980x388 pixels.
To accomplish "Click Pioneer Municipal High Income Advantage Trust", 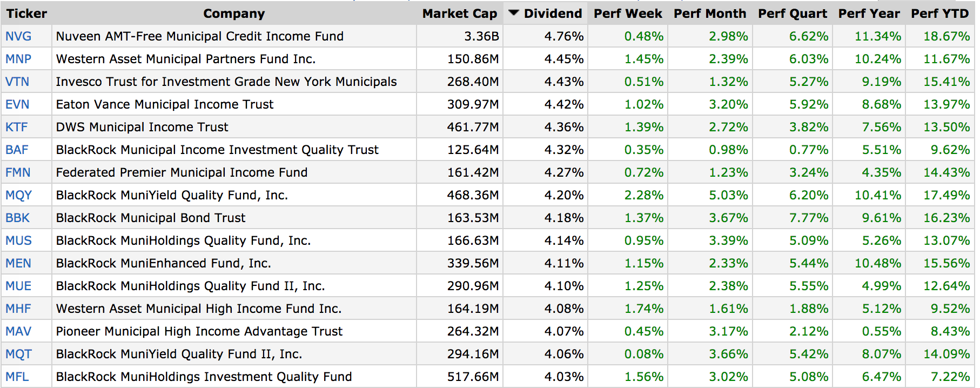I will click(199, 331).
